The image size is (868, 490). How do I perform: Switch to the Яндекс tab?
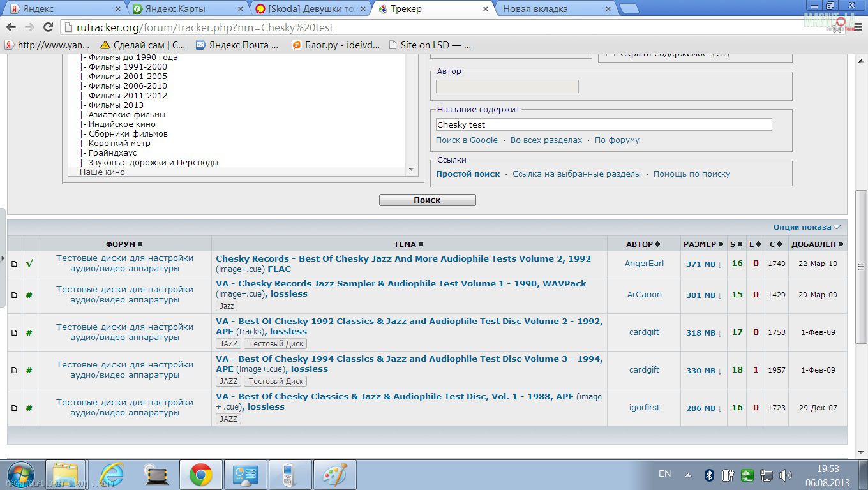click(64, 9)
